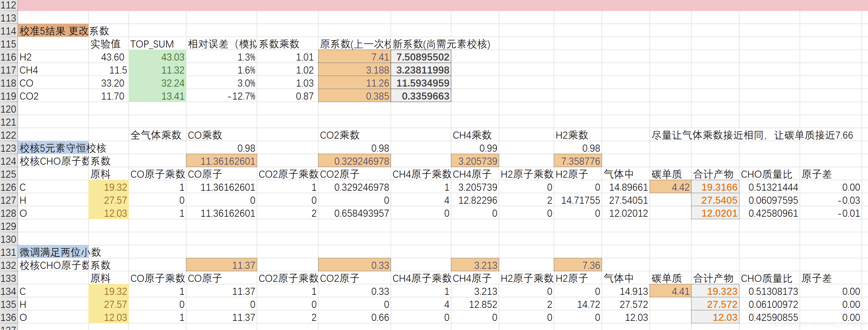The width and height of the screenshot is (868, 330).
Task: Click the '实验值' header cell
Action: pyautogui.click(x=108, y=44)
